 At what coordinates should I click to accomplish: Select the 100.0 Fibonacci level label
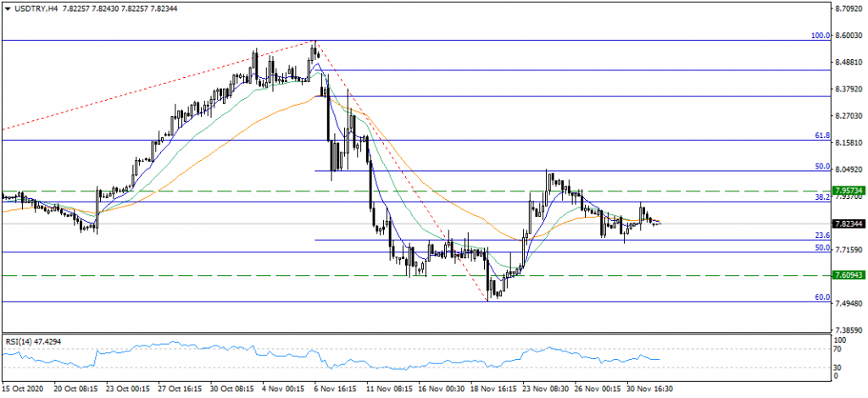(x=819, y=36)
